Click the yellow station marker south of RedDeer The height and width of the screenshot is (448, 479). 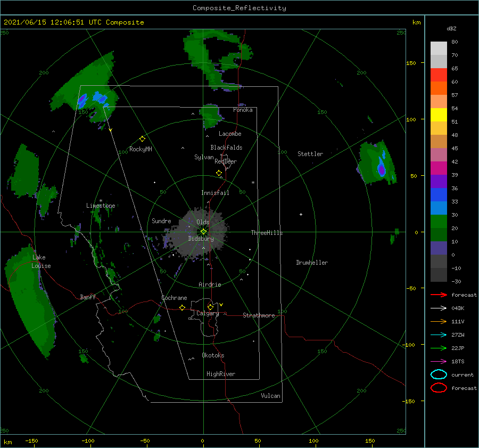click(219, 173)
